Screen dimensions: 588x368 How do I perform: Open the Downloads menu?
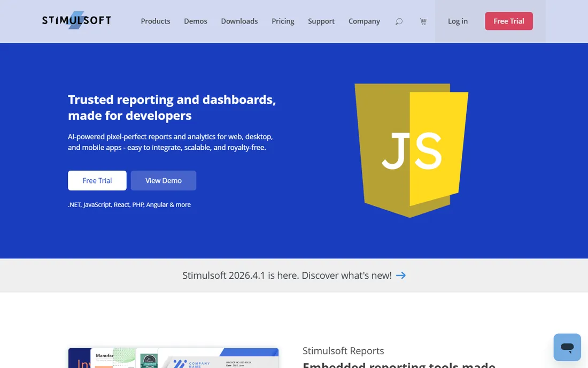coord(239,21)
